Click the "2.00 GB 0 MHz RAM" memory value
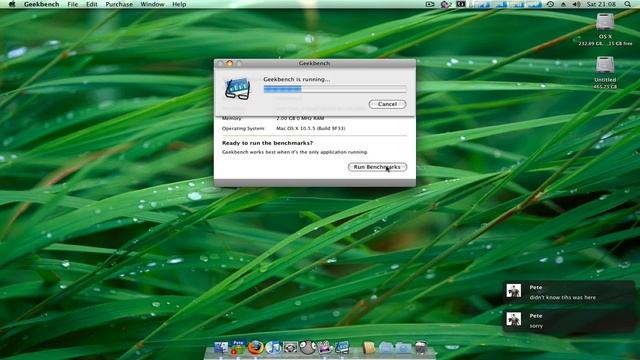 pos(300,118)
